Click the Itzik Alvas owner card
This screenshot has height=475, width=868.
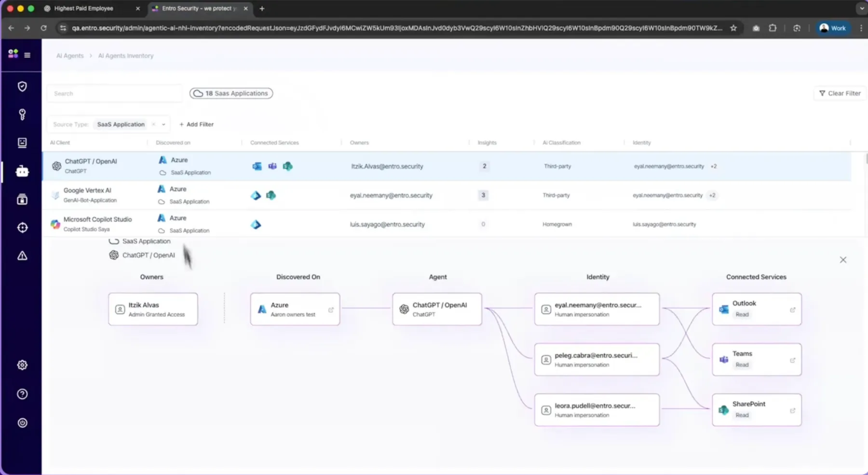[x=153, y=309]
